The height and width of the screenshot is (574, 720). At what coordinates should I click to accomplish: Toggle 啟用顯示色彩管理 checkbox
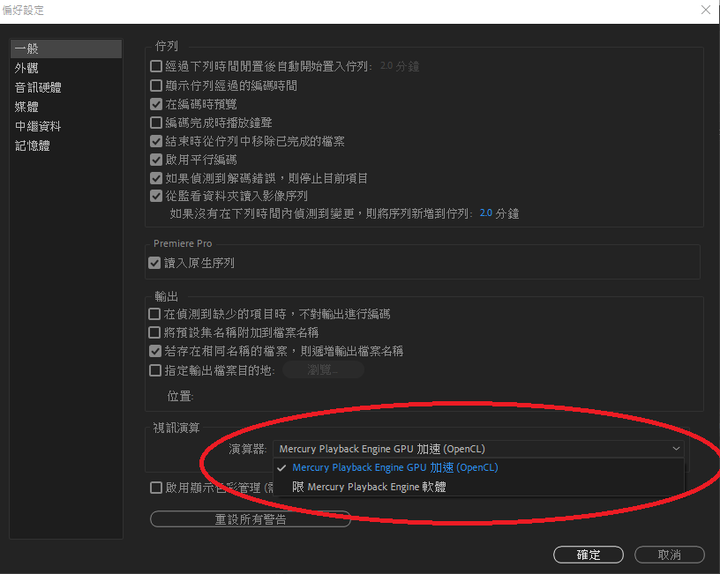156,488
